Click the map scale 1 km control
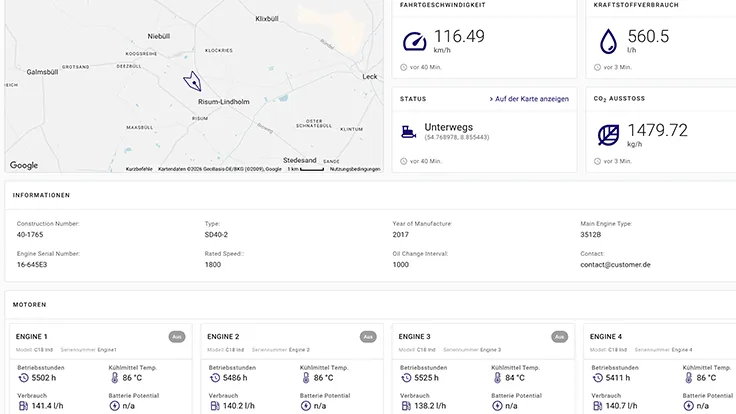Image resolution: width=736 pixels, height=414 pixels. [306, 169]
